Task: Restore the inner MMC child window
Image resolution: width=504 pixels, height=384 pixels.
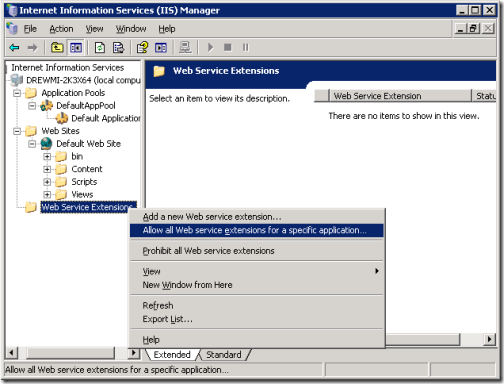Action: [x=474, y=29]
